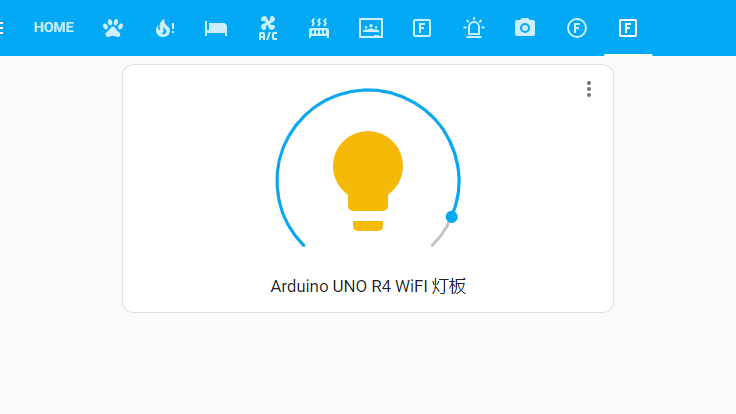The image size is (736, 414).
Task: Open the alarm siren light tab
Action: (x=474, y=28)
